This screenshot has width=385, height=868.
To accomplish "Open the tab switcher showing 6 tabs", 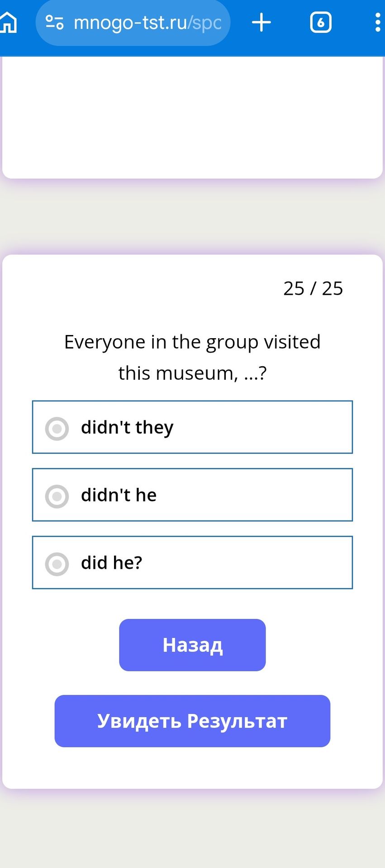I will coord(321,22).
